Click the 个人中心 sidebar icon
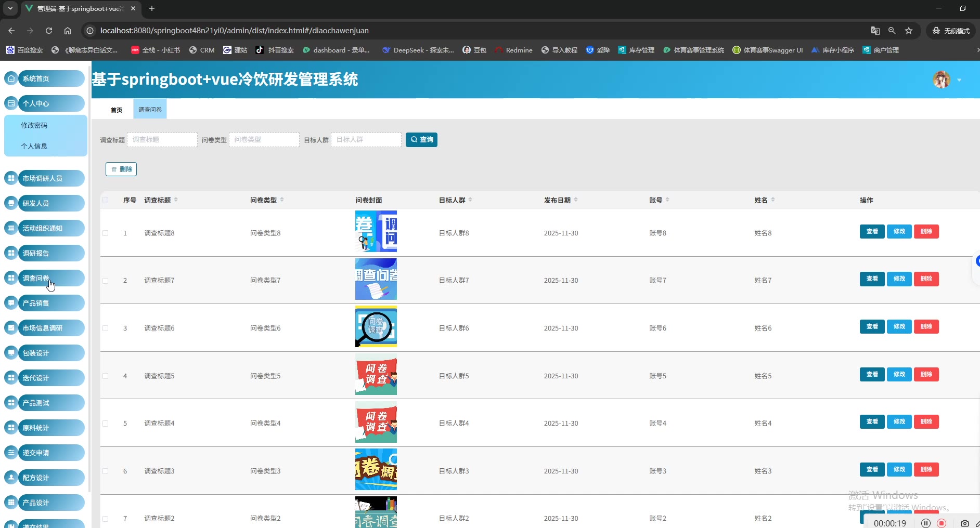 point(11,103)
